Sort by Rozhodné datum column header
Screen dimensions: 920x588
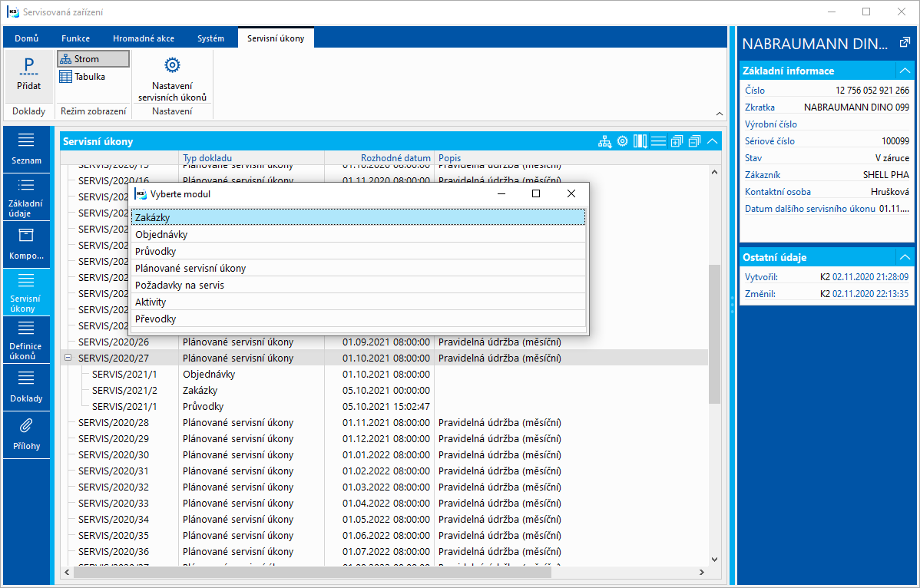[x=379, y=157]
